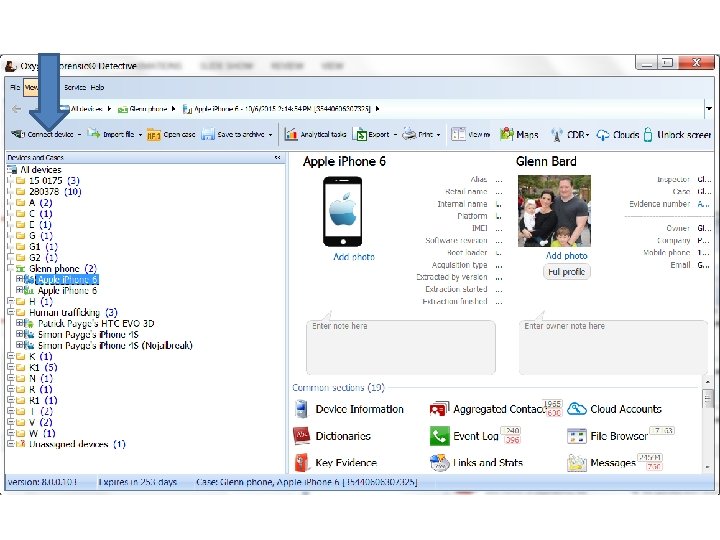Collapse the Glenn phone case node
Viewport: 720px width, 540px height.
point(10,268)
